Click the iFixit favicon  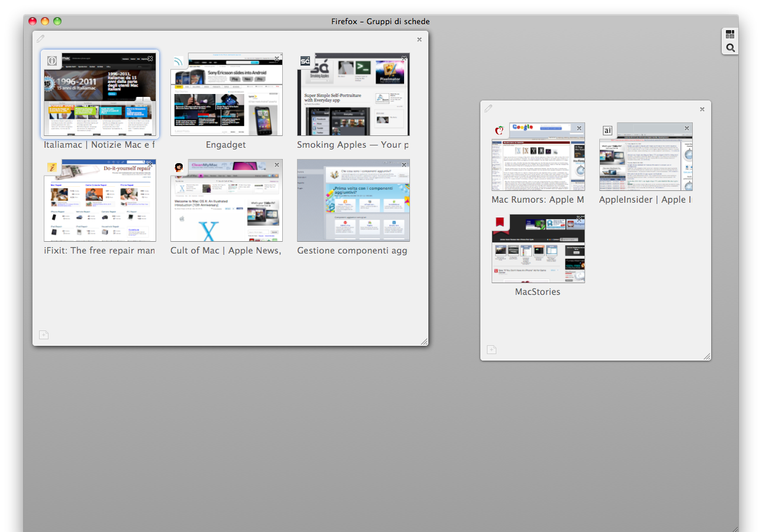(x=52, y=167)
